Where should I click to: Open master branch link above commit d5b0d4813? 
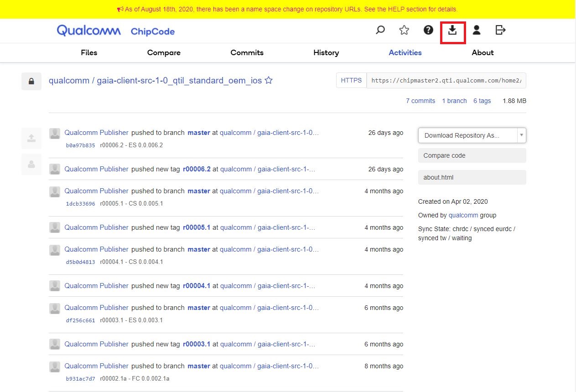[x=199, y=249]
